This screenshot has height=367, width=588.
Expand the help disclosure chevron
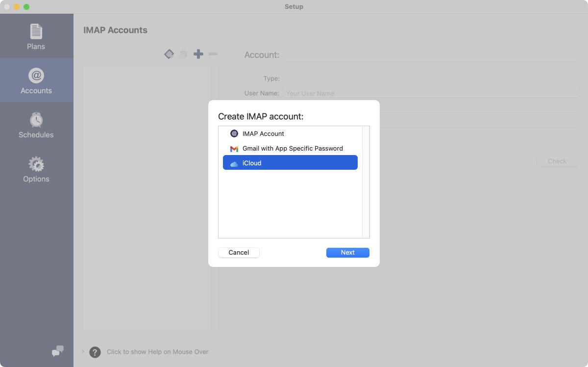82,352
